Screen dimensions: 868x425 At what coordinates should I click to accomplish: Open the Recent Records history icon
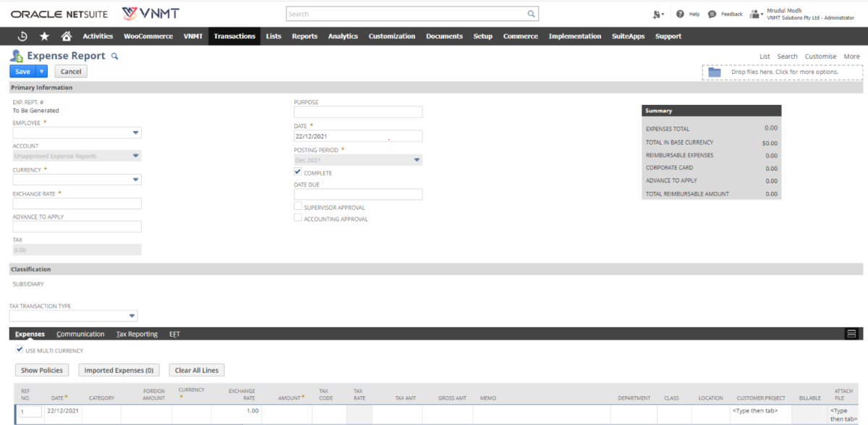pyautogui.click(x=22, y=36)
